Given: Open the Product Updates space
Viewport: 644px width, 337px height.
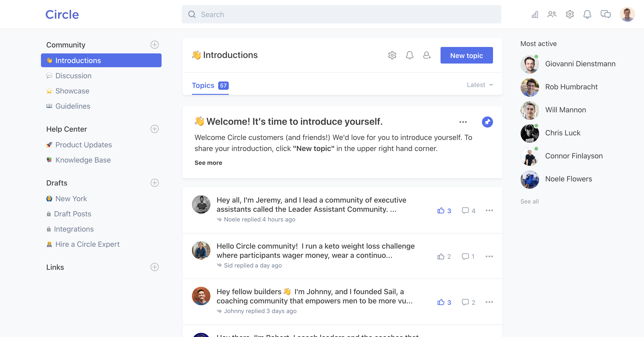Looking at the screenshot, I should point(79,145).
